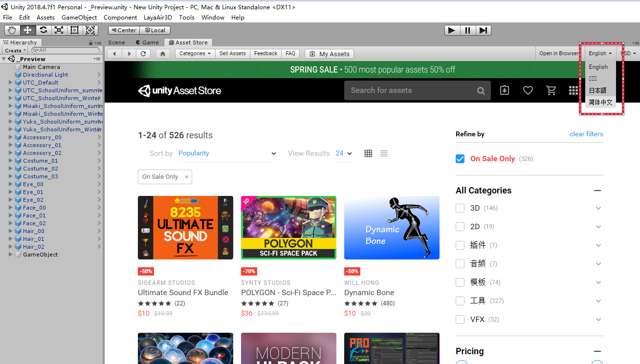Step one frame forward
640x364 pixels.
pos(483,30)
